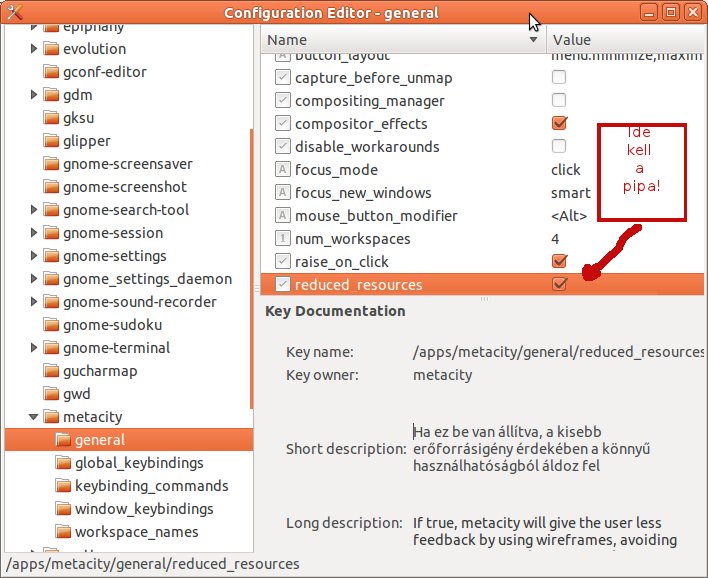The width and height of the screenshot is (708, 578).
Task: Click the glipper folder icon
Action: tap(51, 140)
